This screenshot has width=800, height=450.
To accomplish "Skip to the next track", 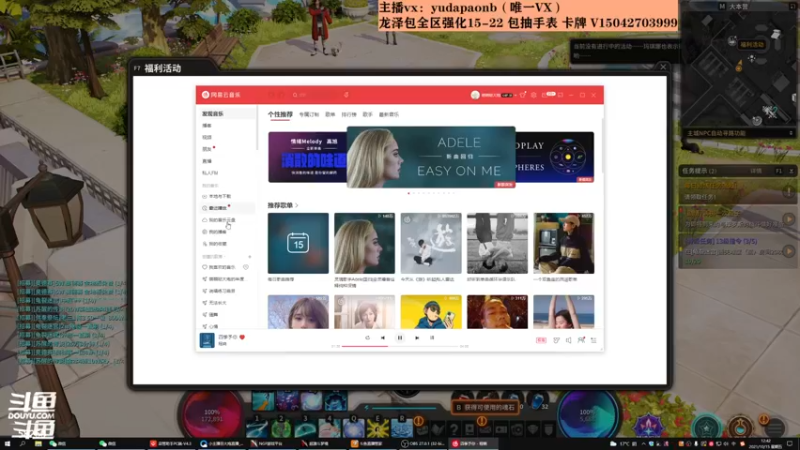I will 417,338.
